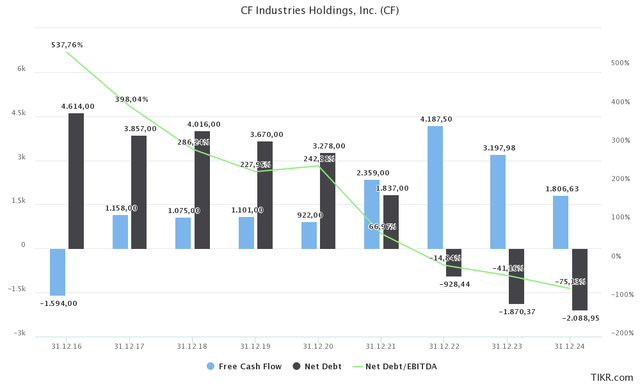Click the right axis label -200%
Image resolution: width=640 pixels, height=384 pixels.
622,333
